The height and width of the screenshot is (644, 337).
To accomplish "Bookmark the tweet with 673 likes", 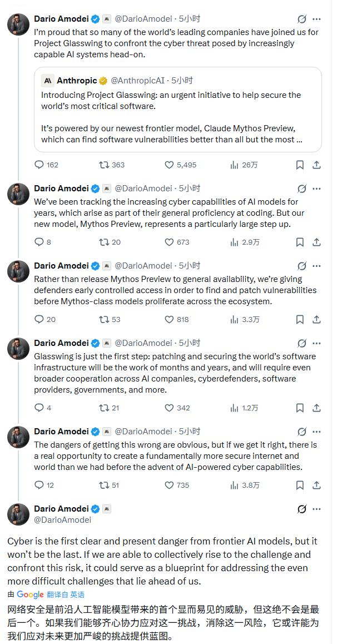I will [300, 242].
